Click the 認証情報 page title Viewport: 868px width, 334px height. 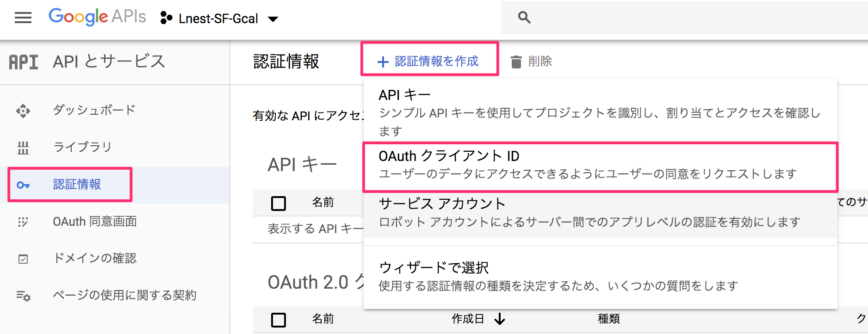(286, 62)
